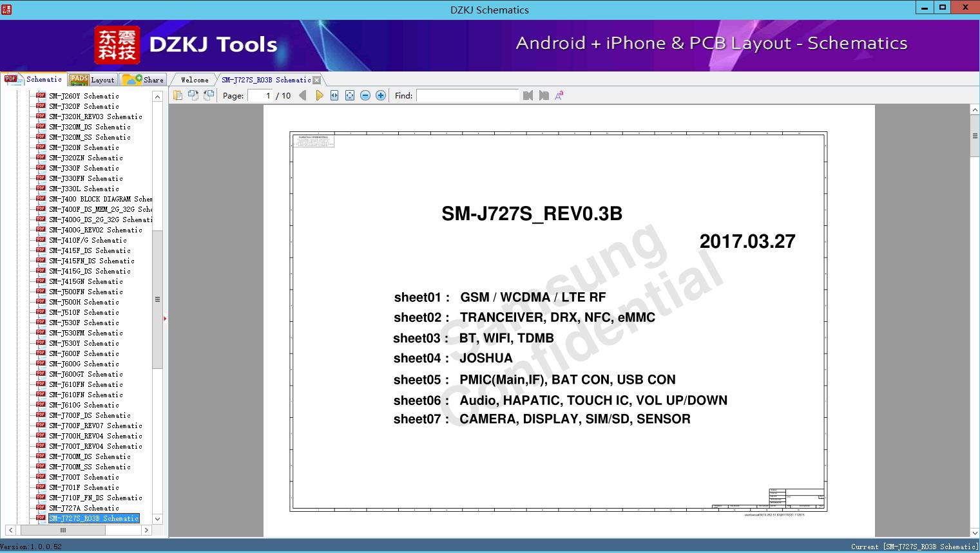Zoom in on the schematic
The width and height of the screenshot is (980, 553).
[381, 95]
